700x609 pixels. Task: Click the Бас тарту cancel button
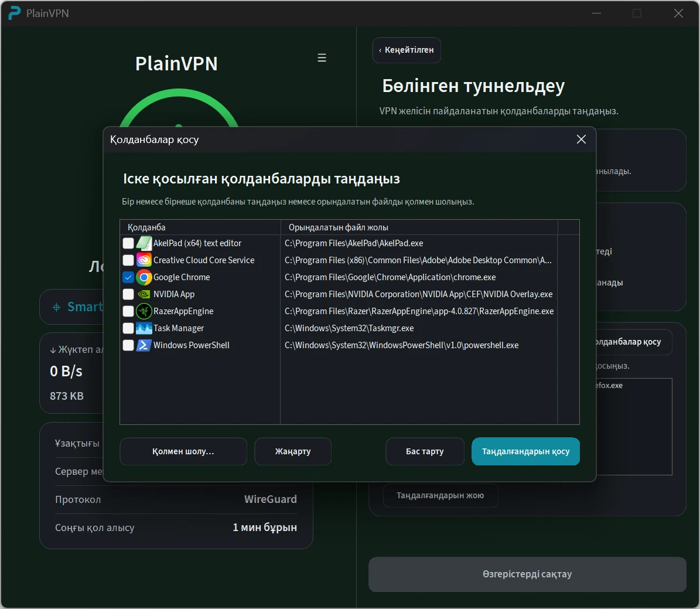click(425, 451)
